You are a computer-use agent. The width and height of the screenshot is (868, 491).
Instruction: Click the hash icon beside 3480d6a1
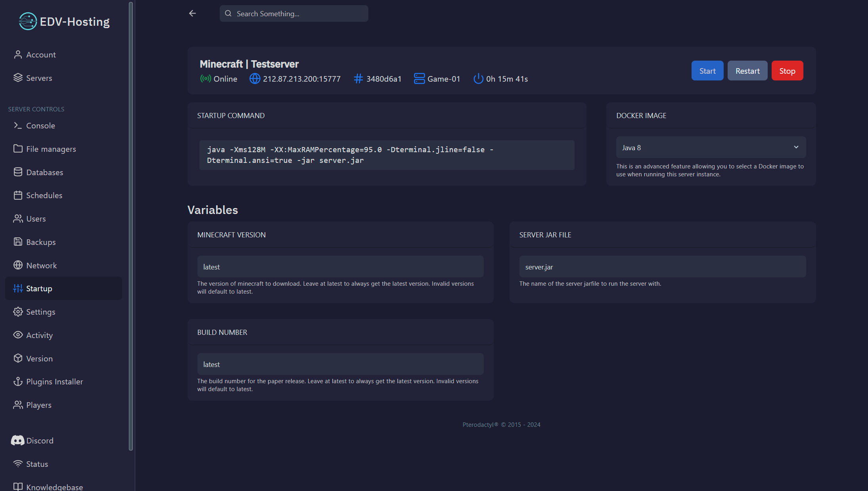pyautogui.click(x=358, y=78)
